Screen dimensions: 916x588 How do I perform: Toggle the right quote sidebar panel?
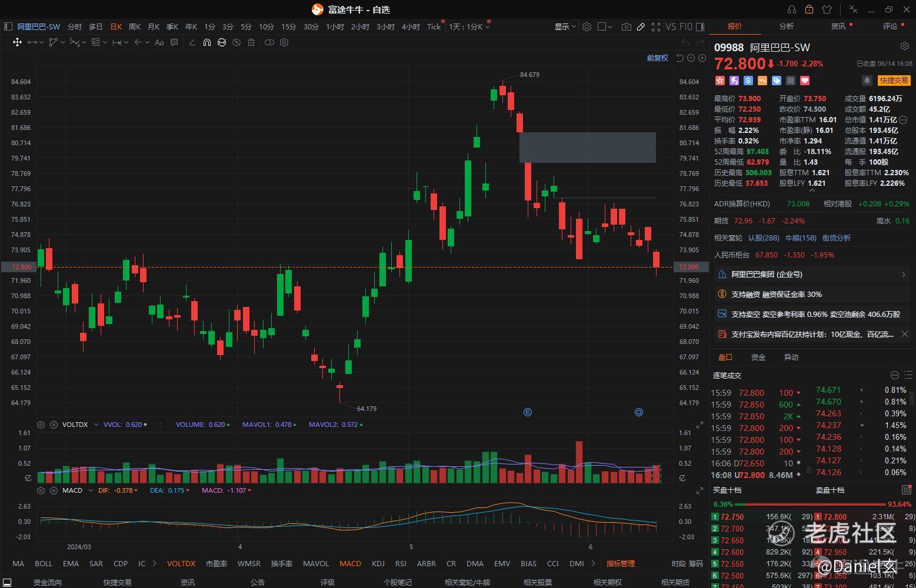tap(700, 26)
